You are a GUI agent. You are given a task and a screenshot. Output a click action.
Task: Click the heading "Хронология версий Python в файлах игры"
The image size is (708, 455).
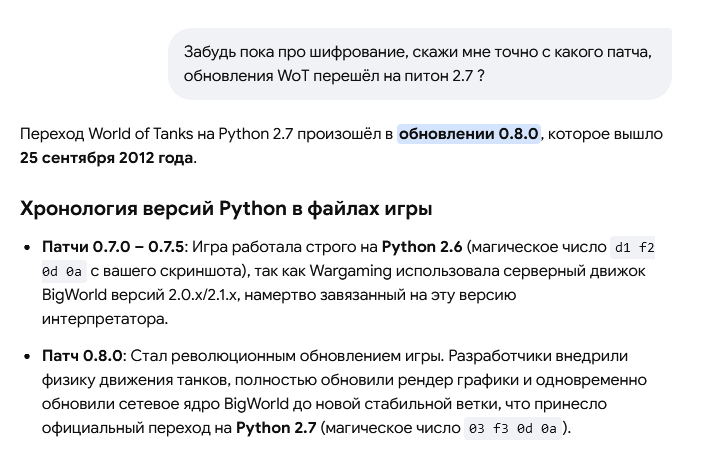[x=226, y=209]
